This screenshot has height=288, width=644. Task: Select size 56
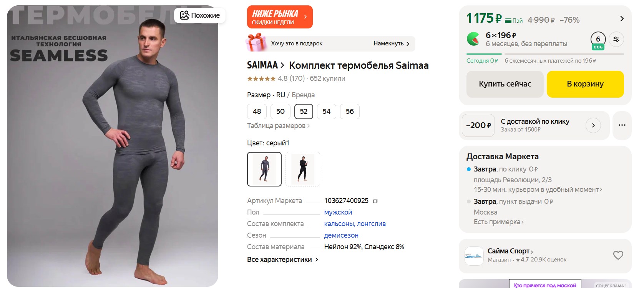coord(350,112)
